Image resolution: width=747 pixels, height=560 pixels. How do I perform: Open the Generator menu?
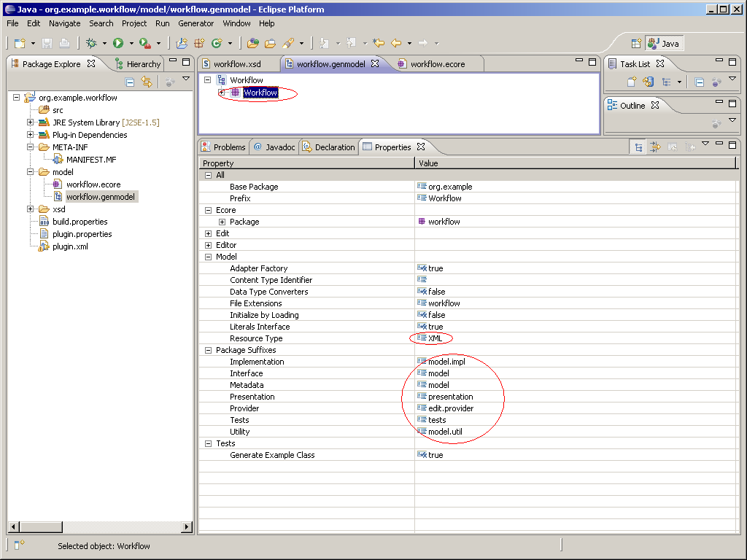pos(196,23)
